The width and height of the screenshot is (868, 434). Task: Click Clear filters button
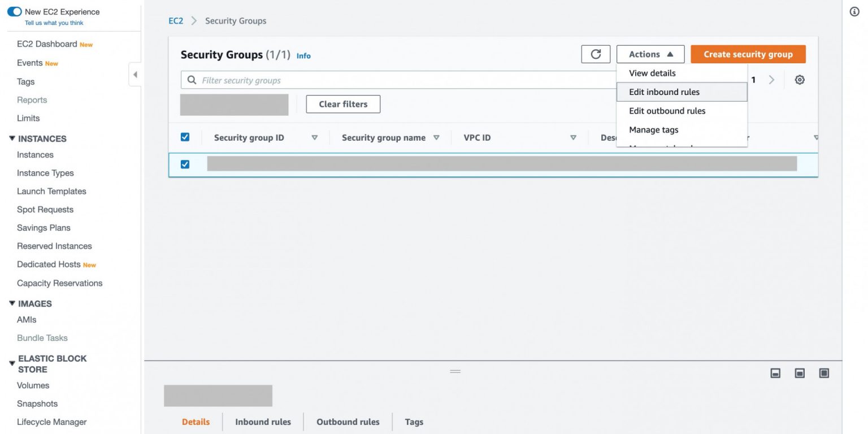coord(343,104)
